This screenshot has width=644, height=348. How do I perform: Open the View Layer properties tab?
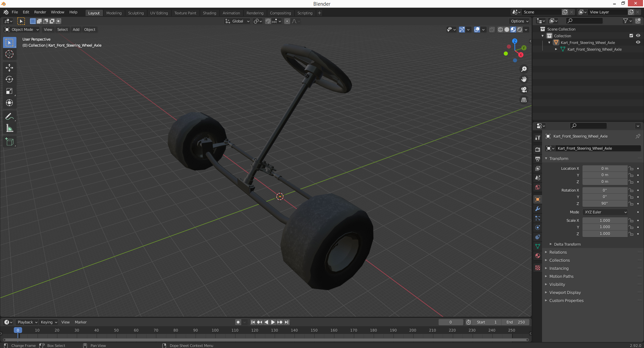point(538,168)
